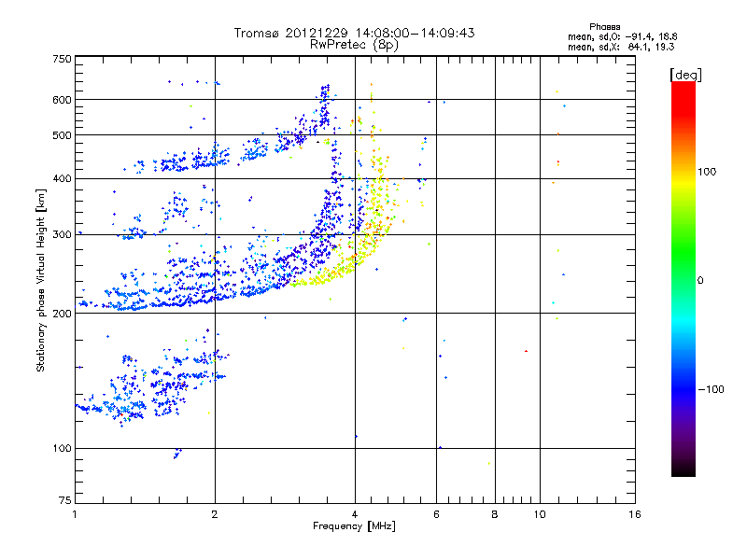The image size is (747, 560).
Task: Click the x-axis label '2'
Action: pyautogui.click(x=215, y=514)
